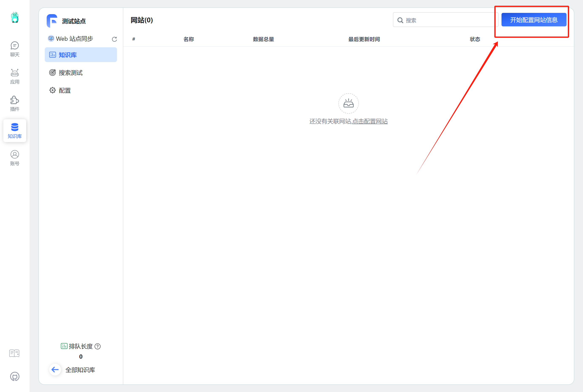Click the empty-state inbox illustration
Image resolution: width=583 pixels, height=392 pixels.
348,103
